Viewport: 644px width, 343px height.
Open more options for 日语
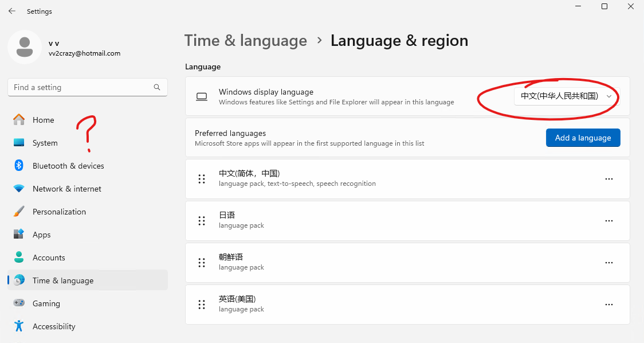(608, 221)
